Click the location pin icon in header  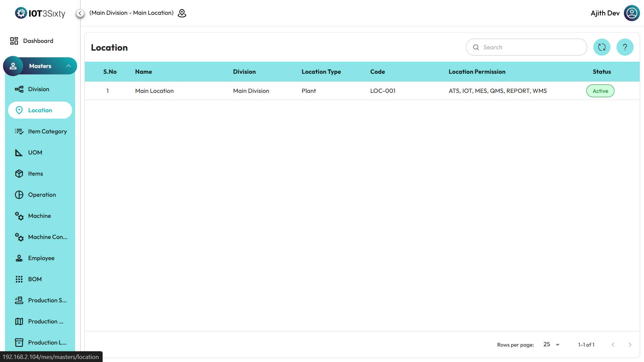point(182,13)
